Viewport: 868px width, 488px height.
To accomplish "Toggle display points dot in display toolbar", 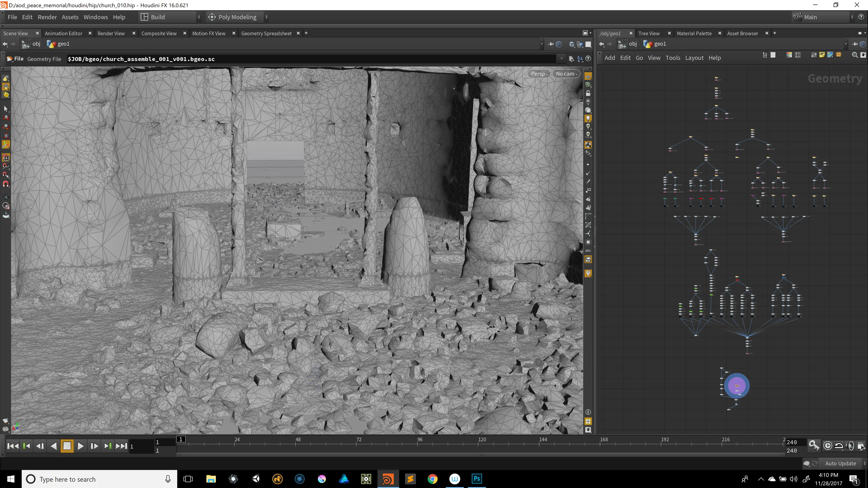I will pos(588,165).
